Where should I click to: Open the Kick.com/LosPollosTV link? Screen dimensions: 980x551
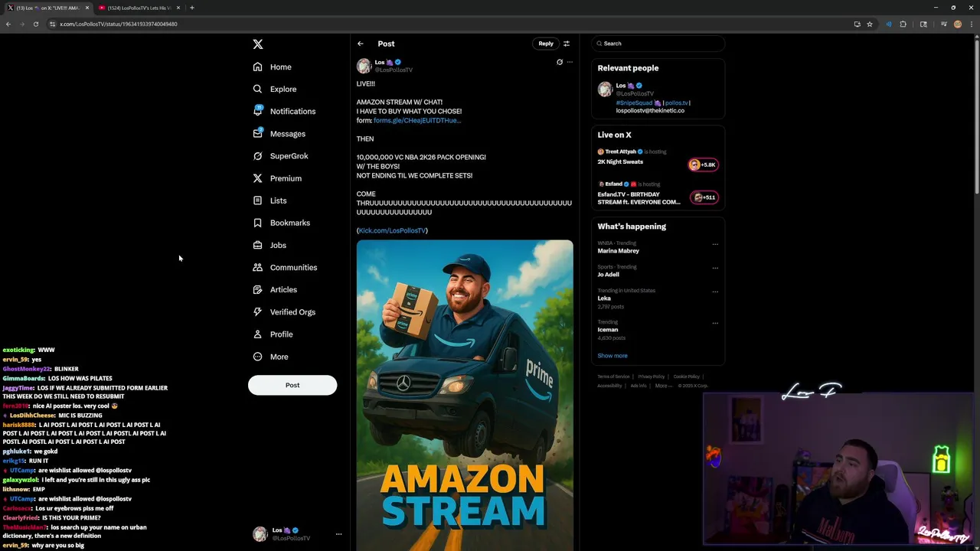(393, 230)
